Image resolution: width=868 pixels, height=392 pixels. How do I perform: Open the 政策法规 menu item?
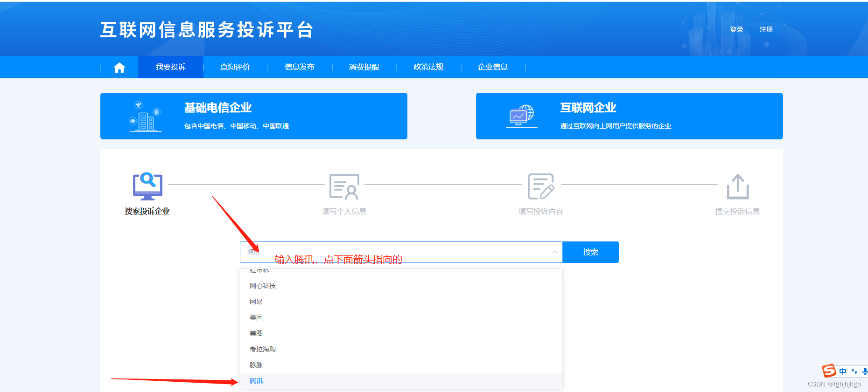[x=428, y=67]
